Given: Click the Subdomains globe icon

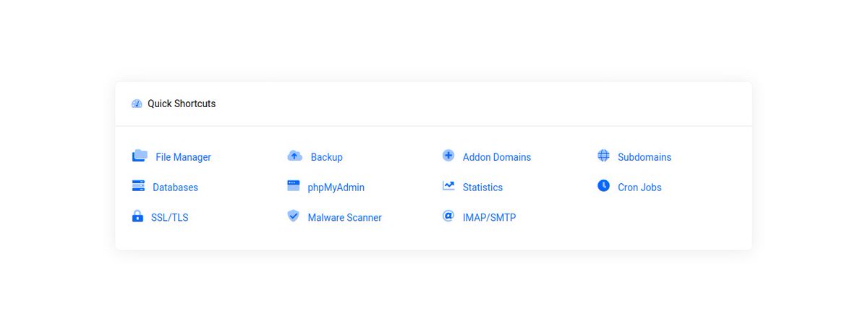Looking at the screenshot, I should pyautogui.click(x=603, y=156).
